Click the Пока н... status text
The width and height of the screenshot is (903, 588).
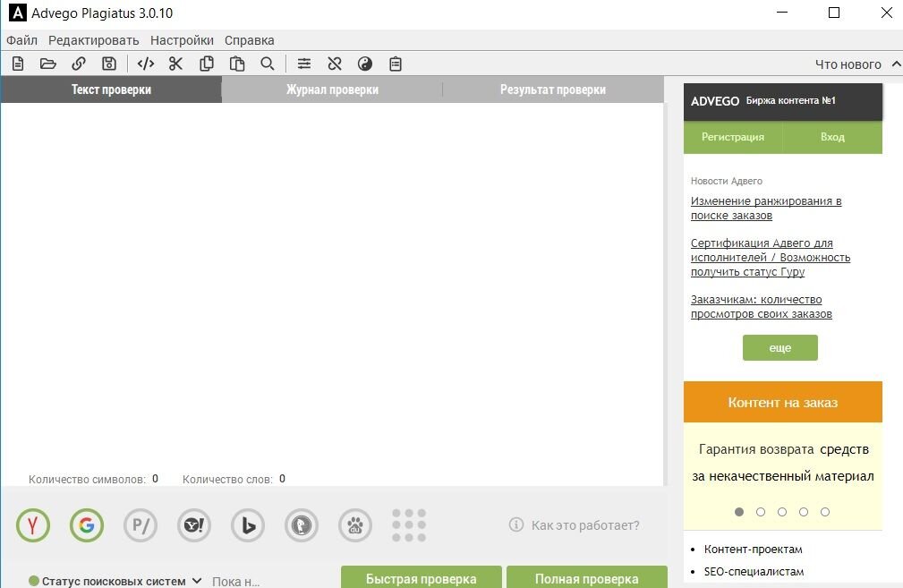click(236, 582)
